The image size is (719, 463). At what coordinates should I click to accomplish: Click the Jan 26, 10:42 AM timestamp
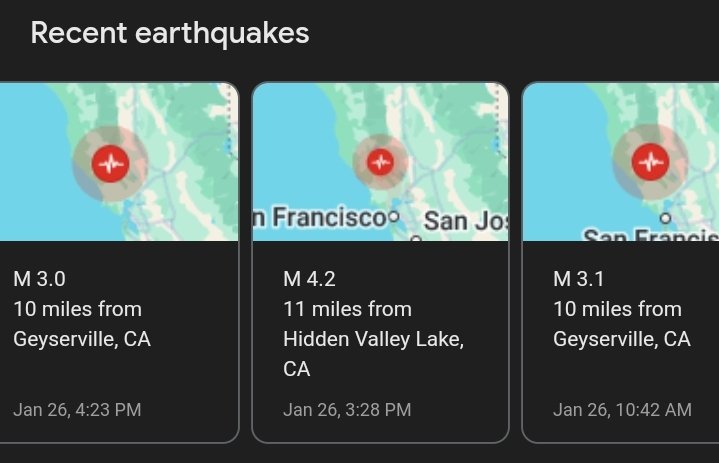622,410
